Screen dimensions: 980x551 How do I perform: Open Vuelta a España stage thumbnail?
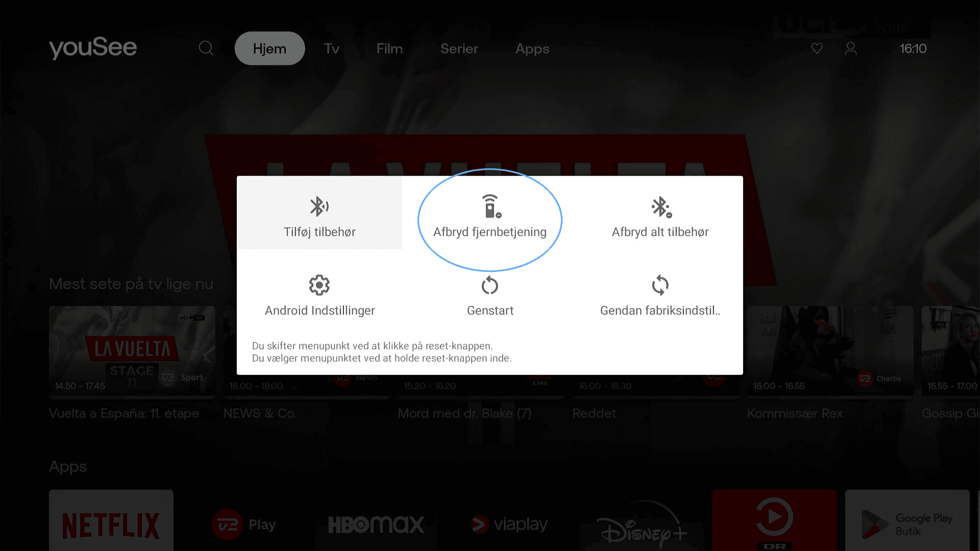(132, 351)
